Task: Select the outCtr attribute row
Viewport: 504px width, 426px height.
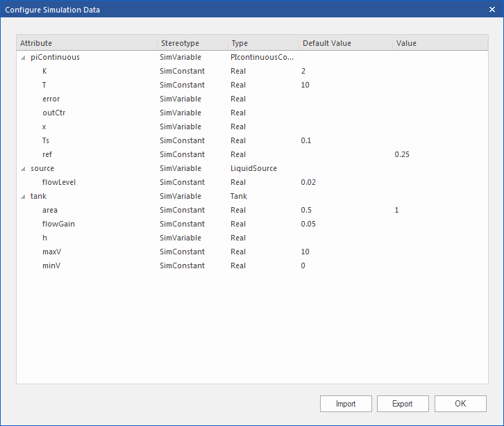Action: pyautogui.click(x=54, y=113)
